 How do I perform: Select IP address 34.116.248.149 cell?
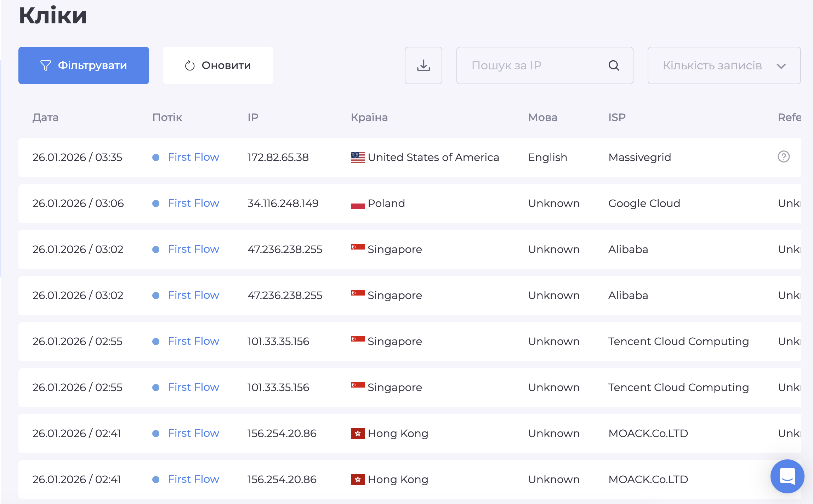coord(283,203)
